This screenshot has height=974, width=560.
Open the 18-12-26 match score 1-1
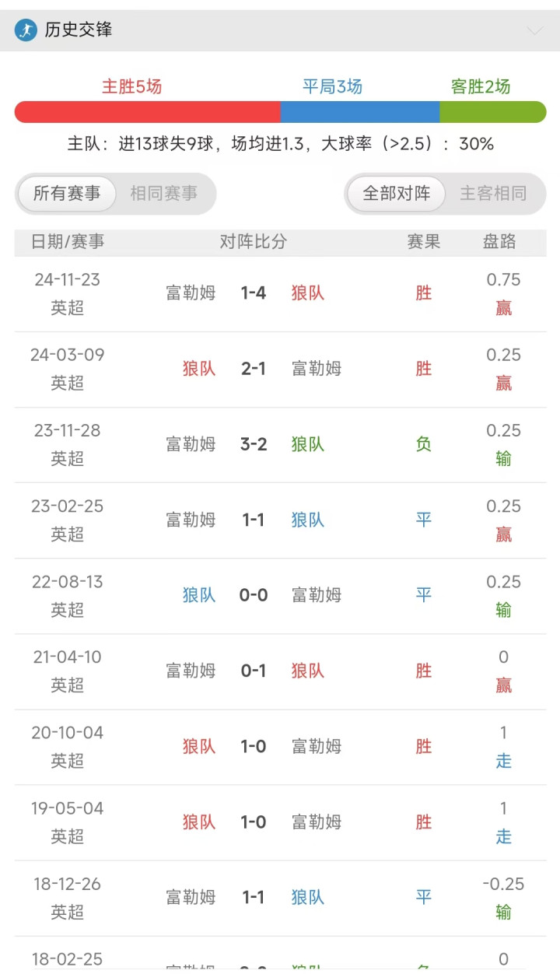pos(254,897)
